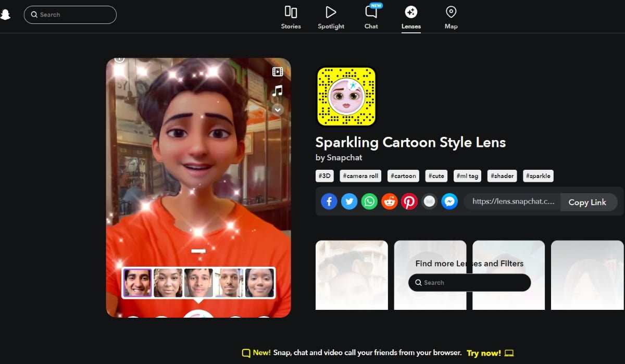
Task: Share the lens via Reddit
Action: [389, 201]
